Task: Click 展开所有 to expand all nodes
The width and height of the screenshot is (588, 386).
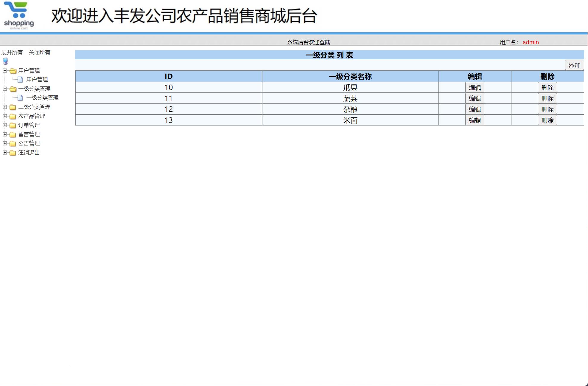Action: 12,52
